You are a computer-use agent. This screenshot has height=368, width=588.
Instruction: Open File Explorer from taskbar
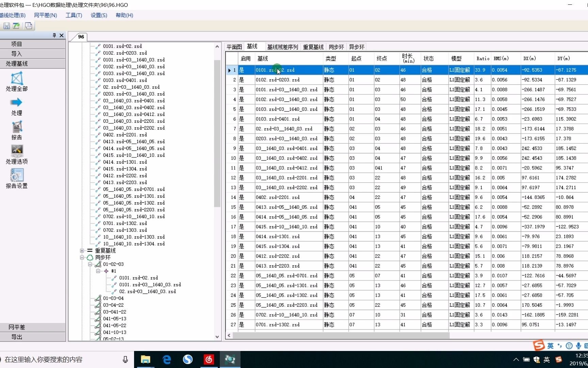[146, 359]
